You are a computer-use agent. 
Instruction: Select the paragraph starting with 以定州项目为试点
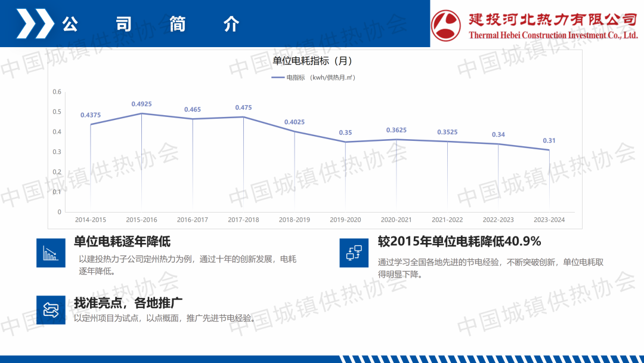click(165, 318)
